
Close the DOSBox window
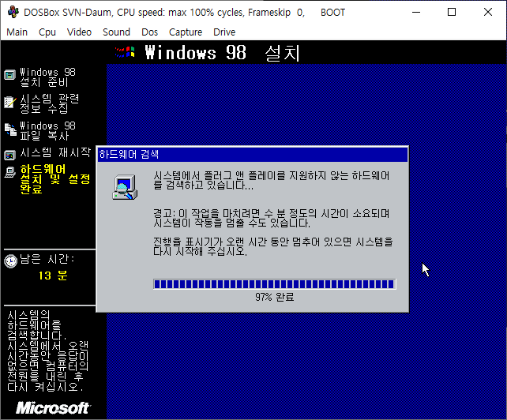coord(488,13)
